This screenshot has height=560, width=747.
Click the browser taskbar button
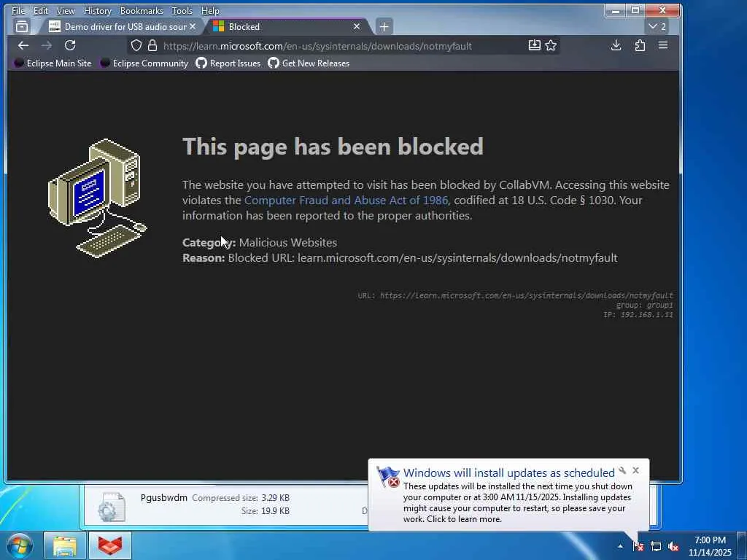[110, 545]
